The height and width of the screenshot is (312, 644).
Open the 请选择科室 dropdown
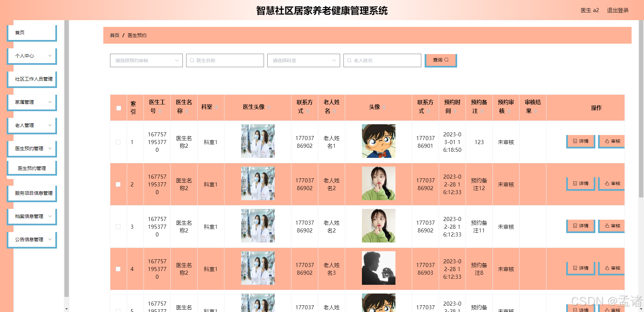303,60
